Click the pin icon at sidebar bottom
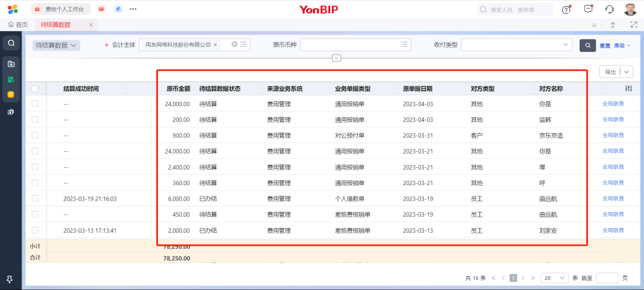 pos(10,279)
